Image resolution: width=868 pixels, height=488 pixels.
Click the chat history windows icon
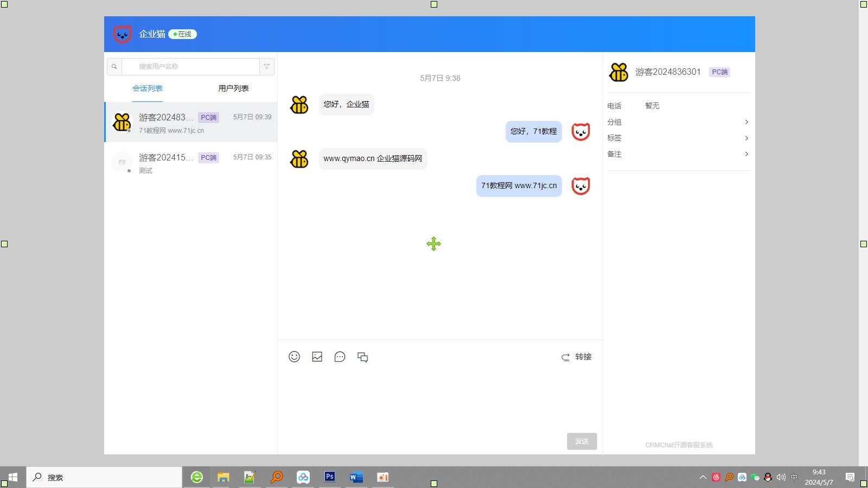pyautogui.click(x=363, y=357)
